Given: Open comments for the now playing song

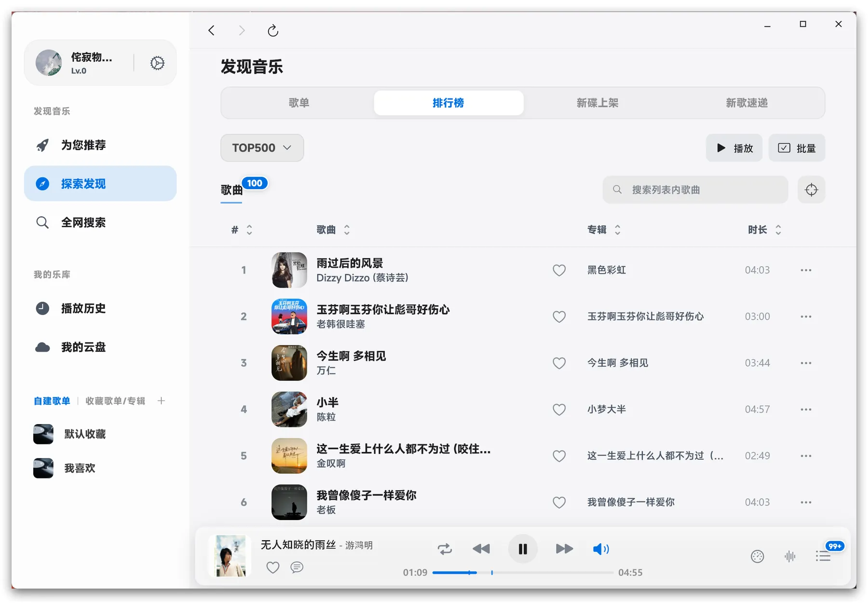Looking at the screenshot, I should point(297,567).
